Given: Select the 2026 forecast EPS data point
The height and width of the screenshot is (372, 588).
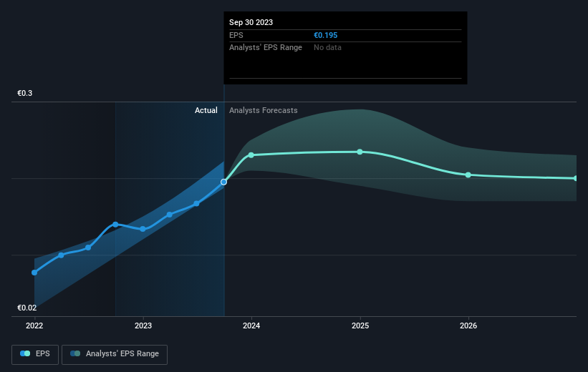Looking at the screenshot, I should pos(468,175).
